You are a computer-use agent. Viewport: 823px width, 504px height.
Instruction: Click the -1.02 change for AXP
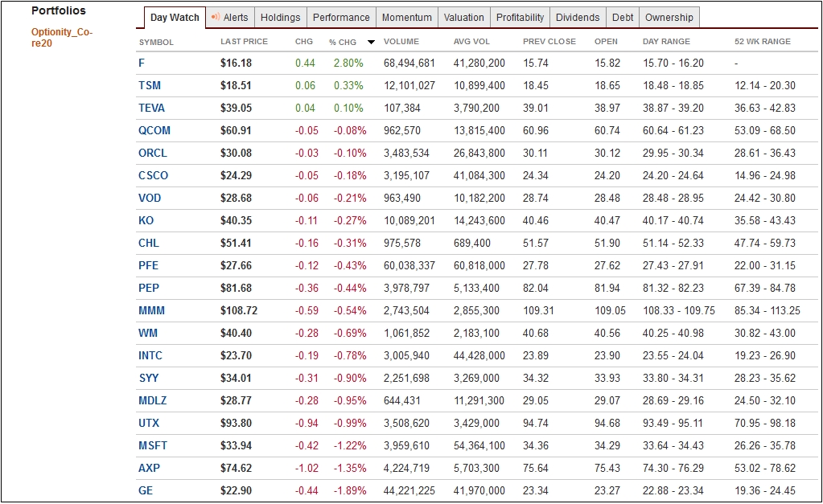tap(307, 469)
